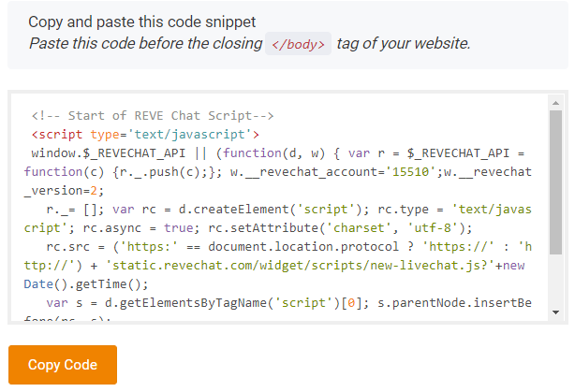Click the account number '15510' in code
575x392 pixels.
tap(411, 172)
